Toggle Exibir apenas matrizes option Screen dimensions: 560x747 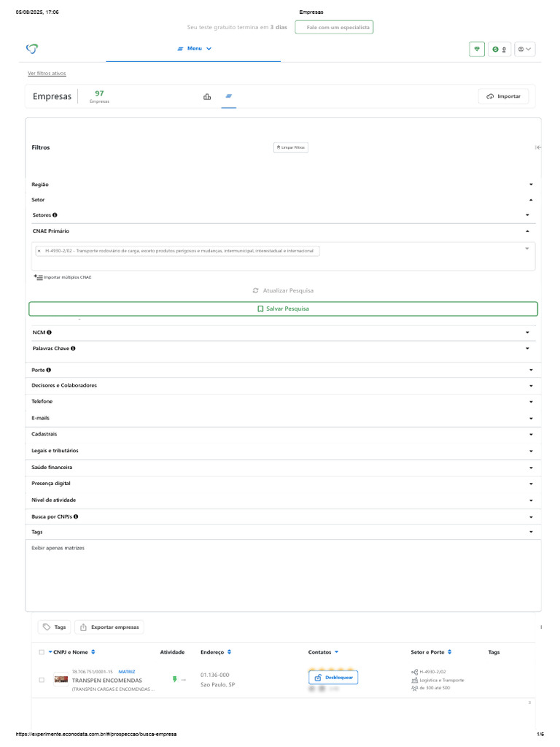click(58, 548)
